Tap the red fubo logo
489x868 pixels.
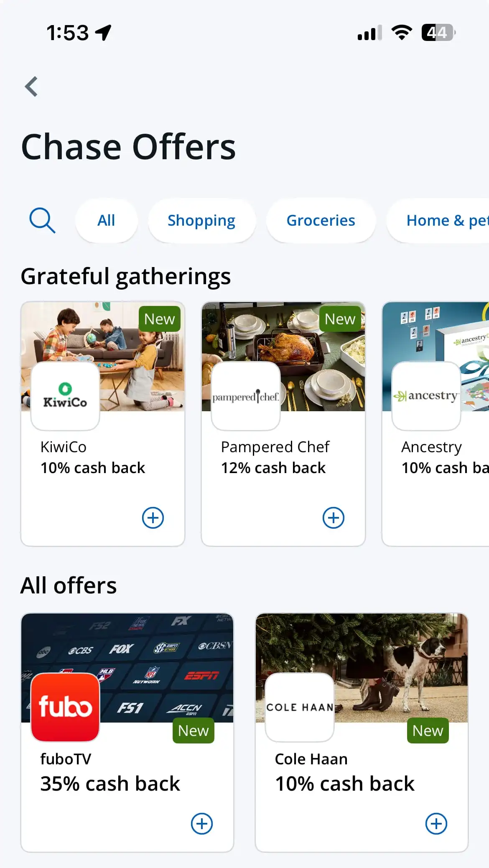click(65, 707)
